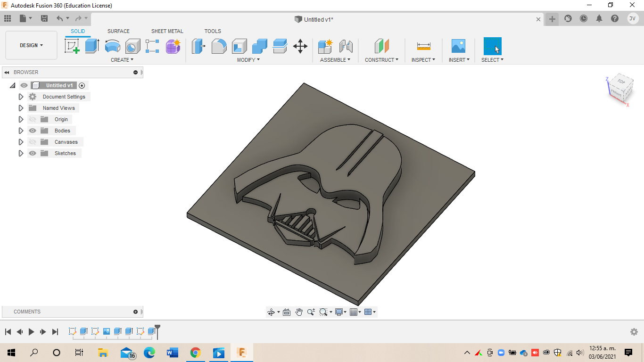Choose the Offset Plane tool
644x362 pixels.
tap(381, 46)
